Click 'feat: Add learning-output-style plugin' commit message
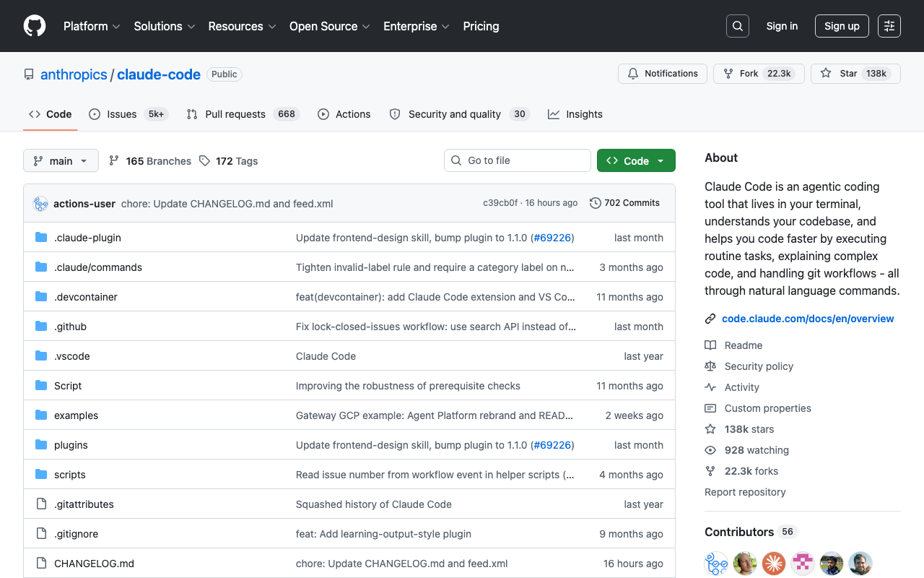This screenshot has width=924, height=578. coord(383,534)
